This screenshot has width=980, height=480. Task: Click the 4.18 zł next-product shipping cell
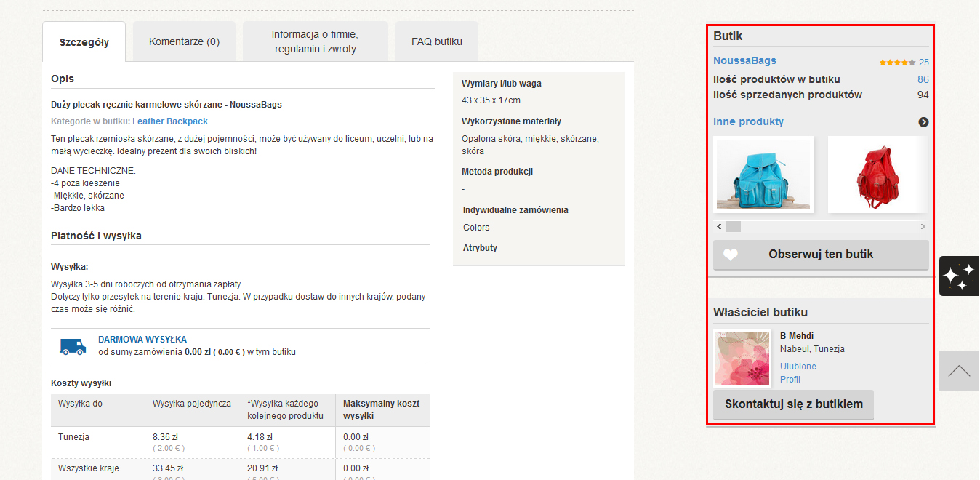click(x=260, y=437)
